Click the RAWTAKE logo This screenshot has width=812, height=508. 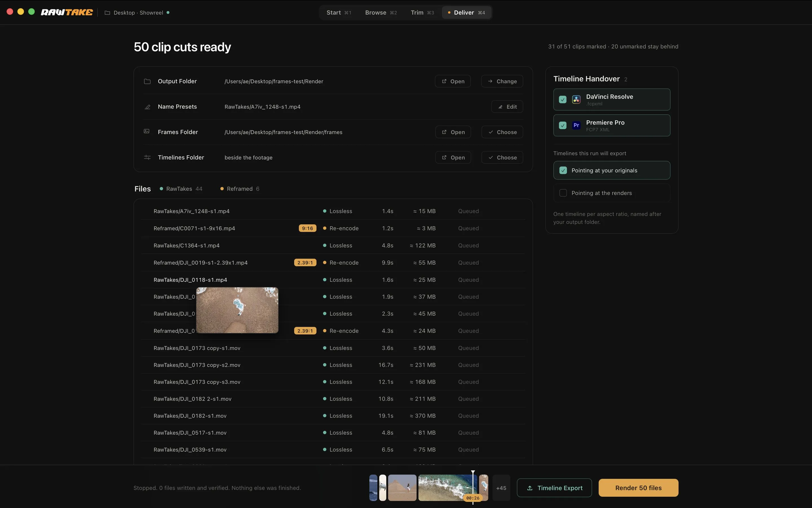(67, 12)
